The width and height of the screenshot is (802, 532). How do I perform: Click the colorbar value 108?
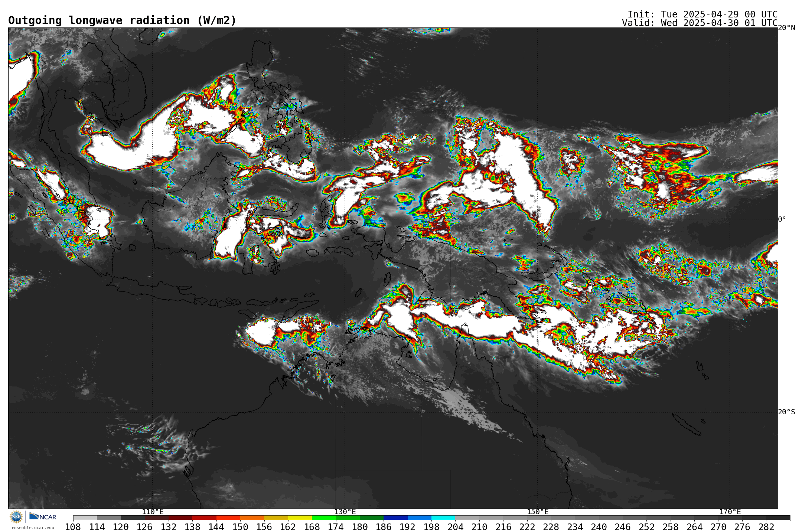click(73, 527)
